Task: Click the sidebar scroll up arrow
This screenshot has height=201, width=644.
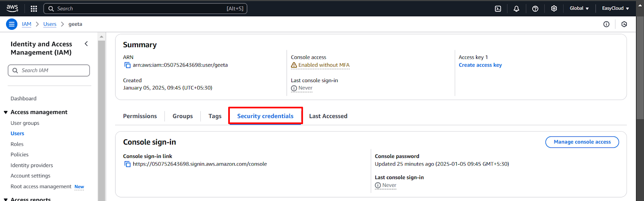Action: pyautogui.click(x=101, y=37)
